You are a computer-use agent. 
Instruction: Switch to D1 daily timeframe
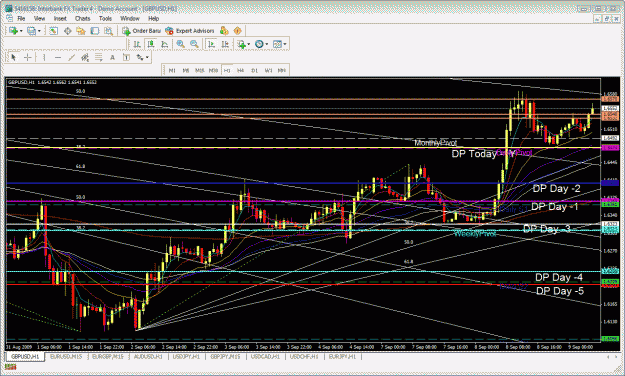tap(254, 71)
